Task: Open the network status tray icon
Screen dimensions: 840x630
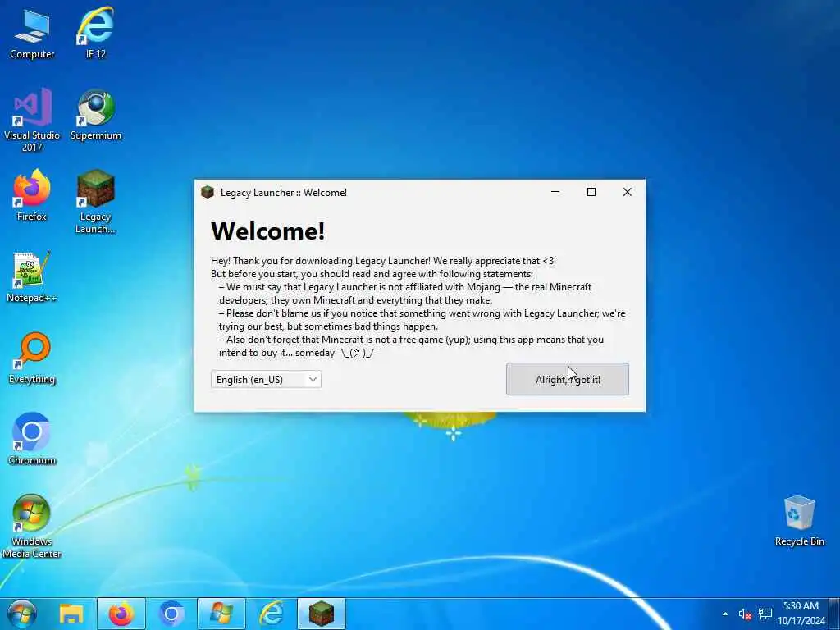Action: [765, 614]
